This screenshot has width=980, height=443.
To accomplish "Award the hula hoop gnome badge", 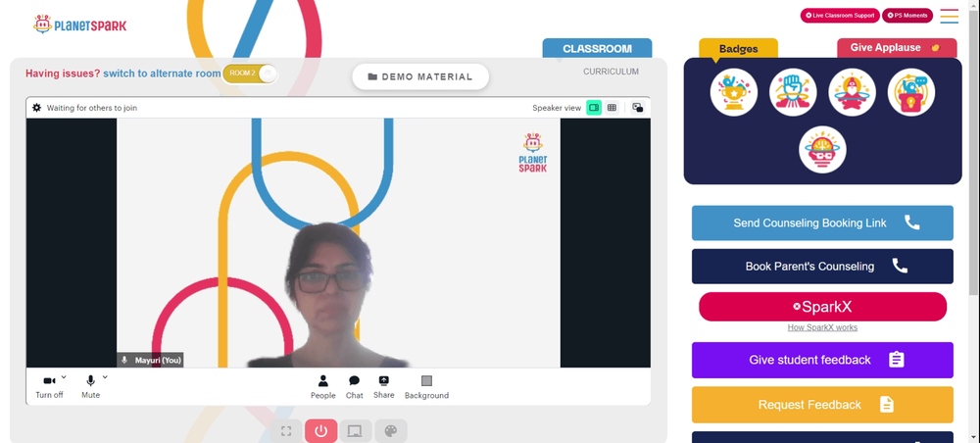I will click(x=852, y=92).
